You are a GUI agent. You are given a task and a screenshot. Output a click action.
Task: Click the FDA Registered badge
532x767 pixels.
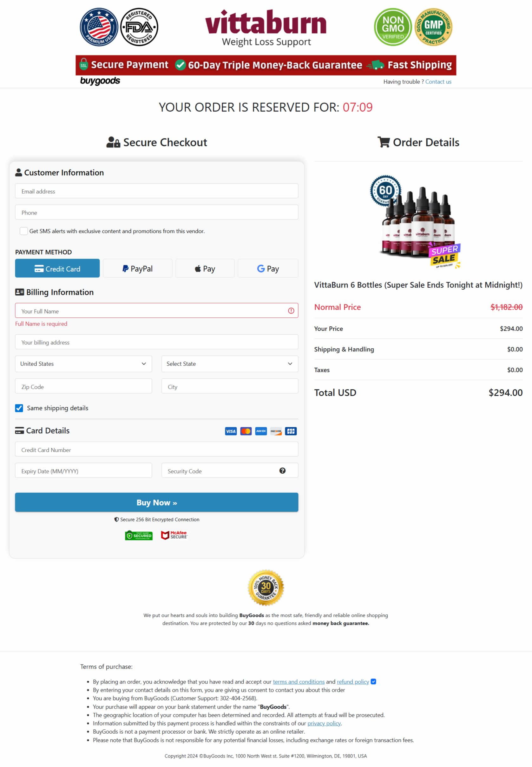[139, 27]
